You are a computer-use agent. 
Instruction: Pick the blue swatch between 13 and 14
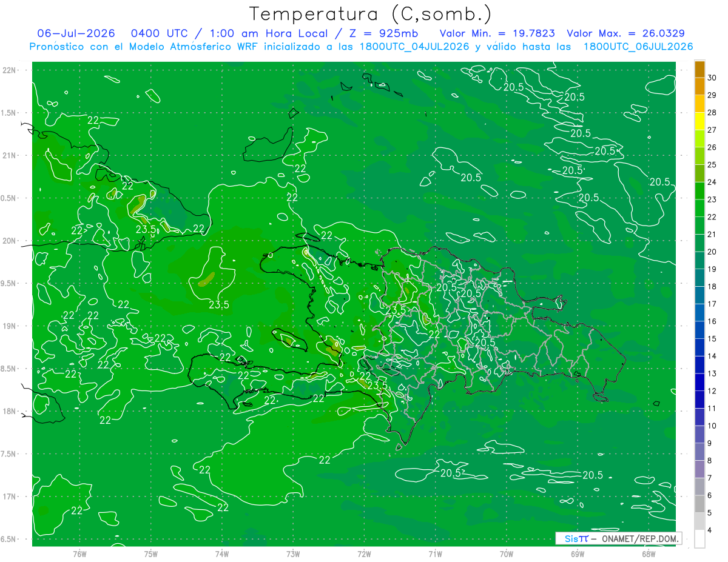[x=699, y=365]
